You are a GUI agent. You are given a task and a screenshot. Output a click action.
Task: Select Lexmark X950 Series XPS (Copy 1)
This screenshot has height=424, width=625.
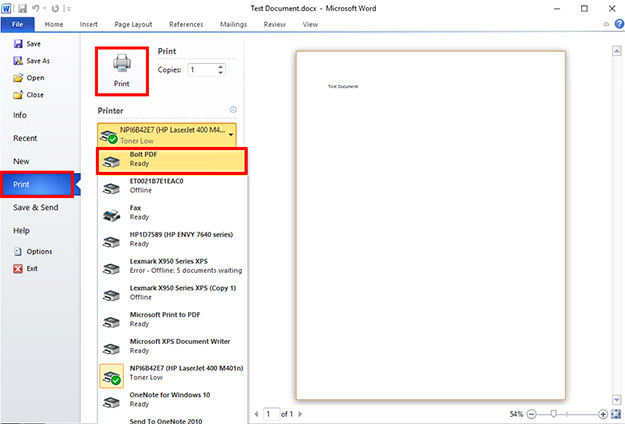172,292
